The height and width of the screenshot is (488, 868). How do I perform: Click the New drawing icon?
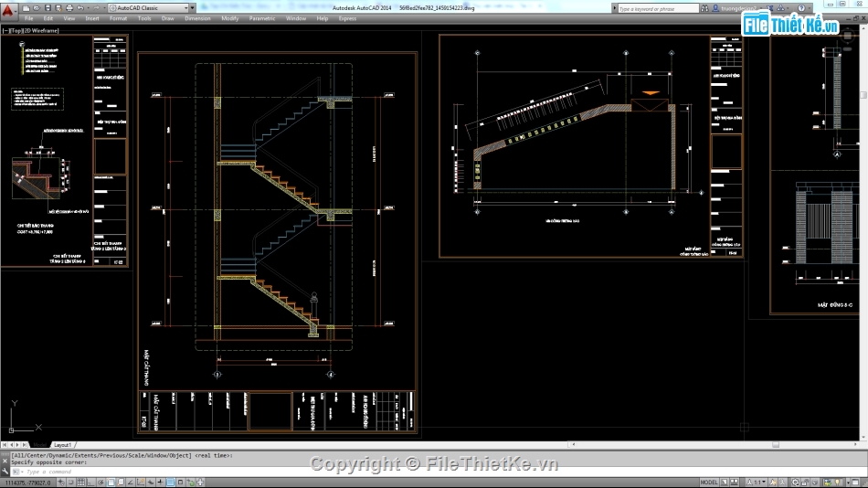coord(26,8)
